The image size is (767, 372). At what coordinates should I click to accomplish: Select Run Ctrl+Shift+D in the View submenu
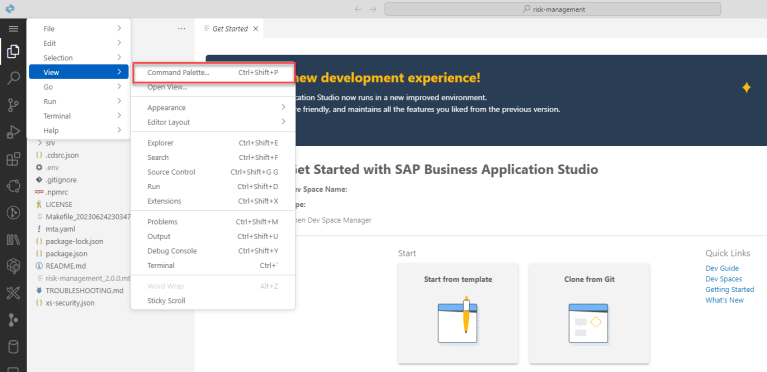[x=213, y=186]
